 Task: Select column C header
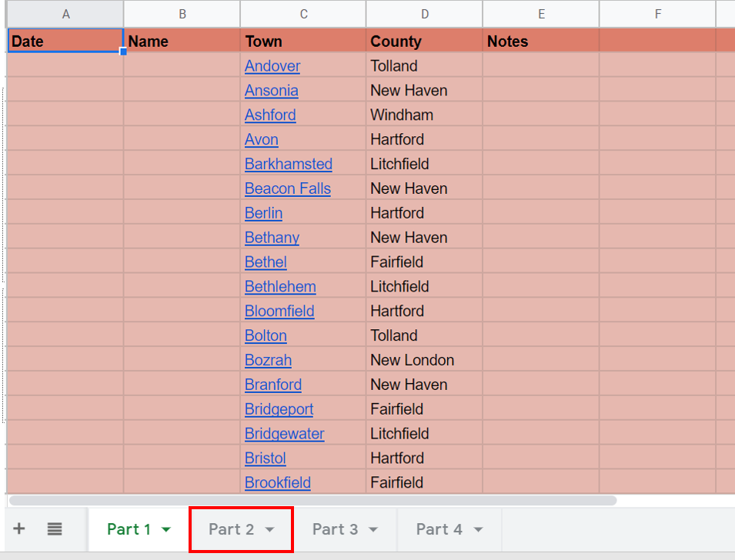303,14
